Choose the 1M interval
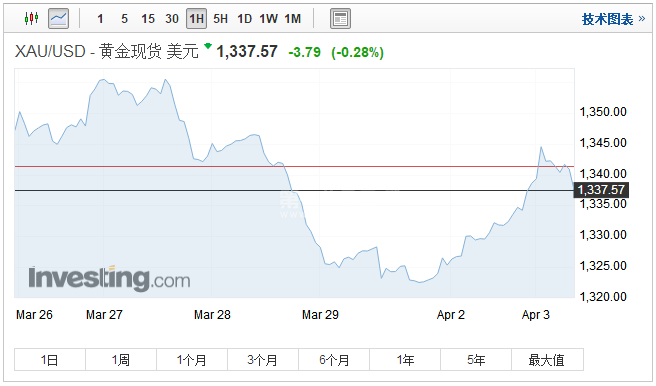The image size is (656, 386). (x=292, y=19)
